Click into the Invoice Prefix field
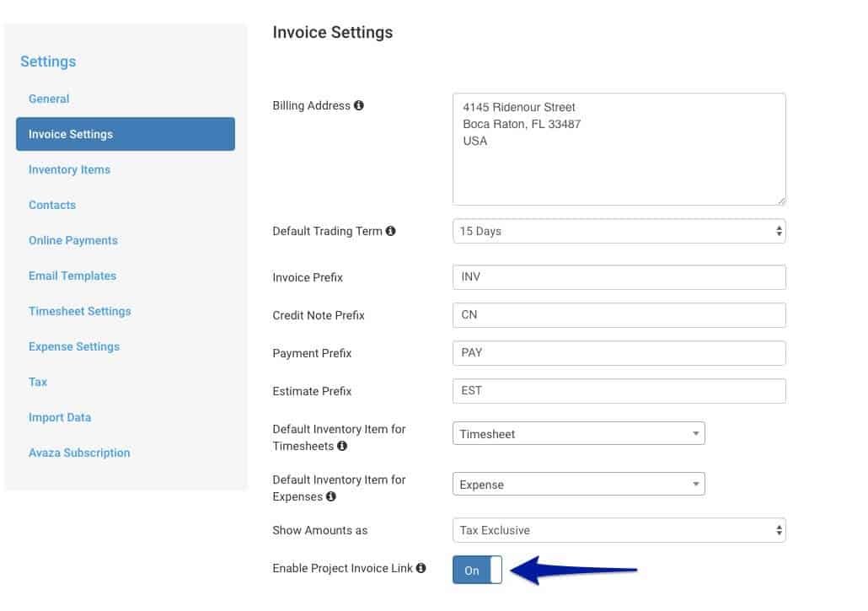The image size is (868, 611). [x=619, y=276]
